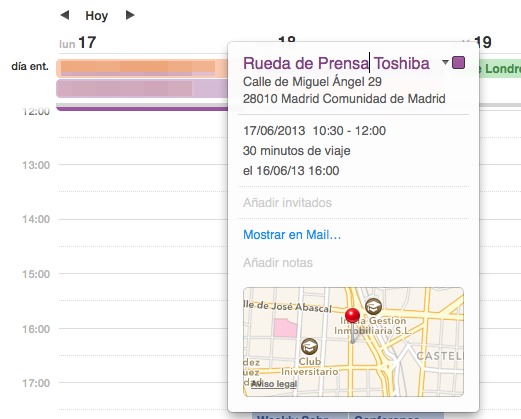Click the Club Universitario marker icon on the map
Screen dimensions: 521x419
[x=309, y=346]
